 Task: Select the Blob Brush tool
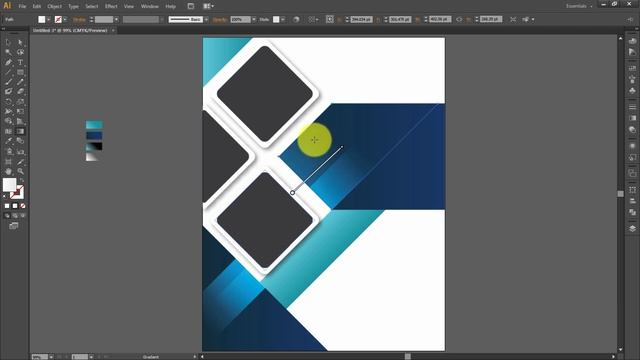point(8,91)
